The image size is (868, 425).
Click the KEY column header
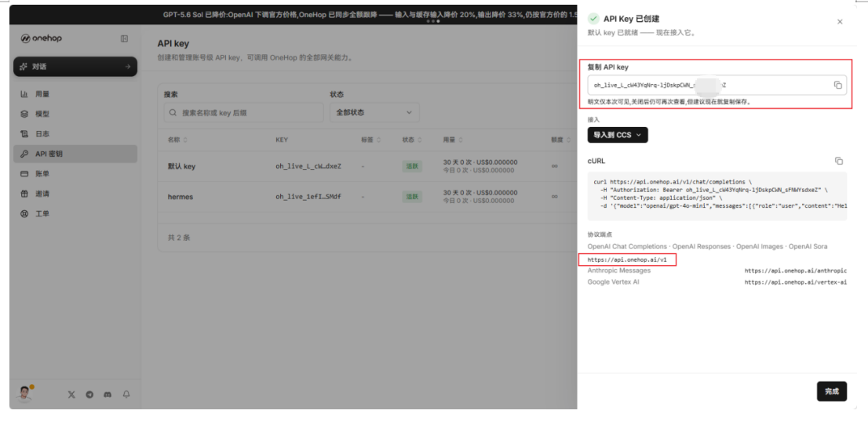pos(282,140)
